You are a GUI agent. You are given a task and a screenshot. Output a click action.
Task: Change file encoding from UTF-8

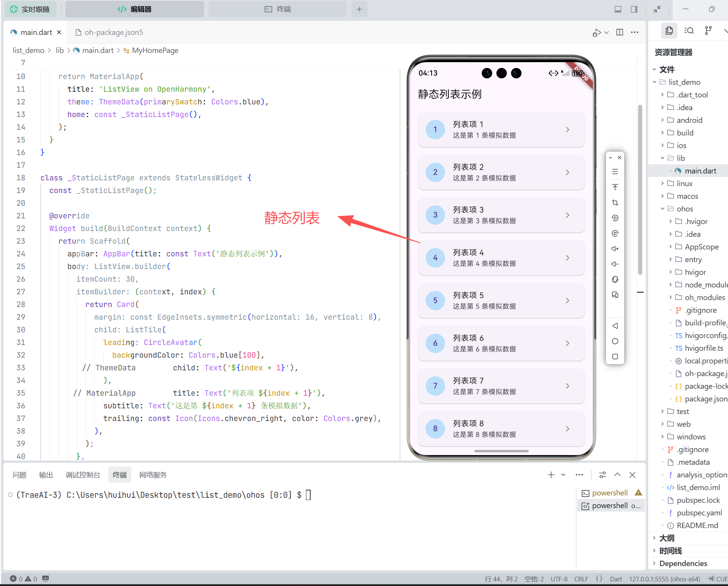coord(559,579)
